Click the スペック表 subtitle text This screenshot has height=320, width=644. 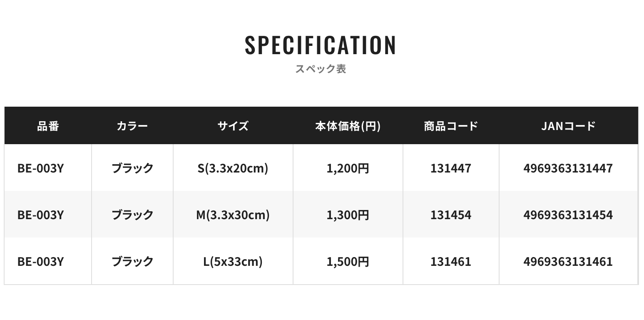(x=321, y=69)
